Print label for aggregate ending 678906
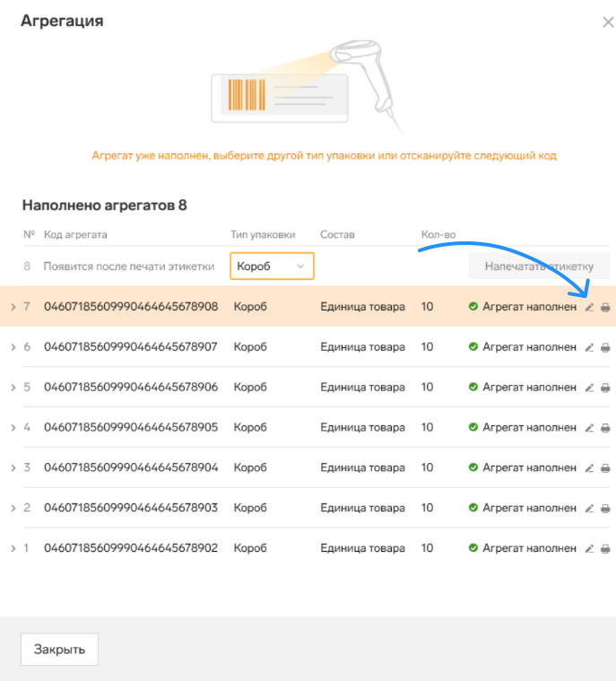The height and width of the screenshot is (681, 616). (x=605, y=388)
